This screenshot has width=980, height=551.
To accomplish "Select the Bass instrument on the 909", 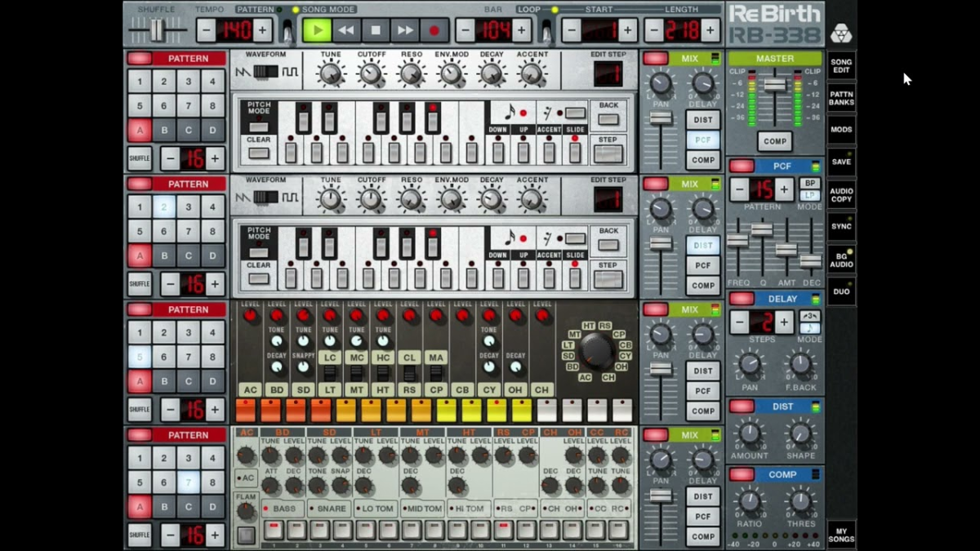I will tap(281, 509).
